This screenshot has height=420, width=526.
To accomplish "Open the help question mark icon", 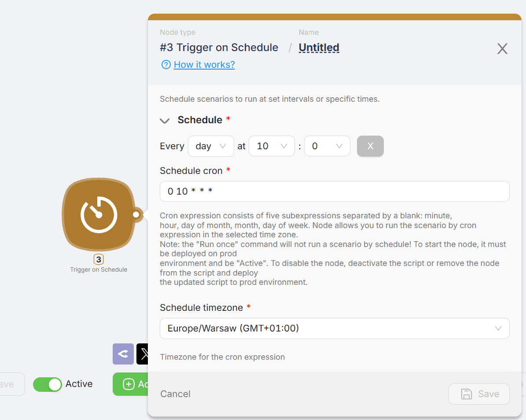I will coord(166,64).
